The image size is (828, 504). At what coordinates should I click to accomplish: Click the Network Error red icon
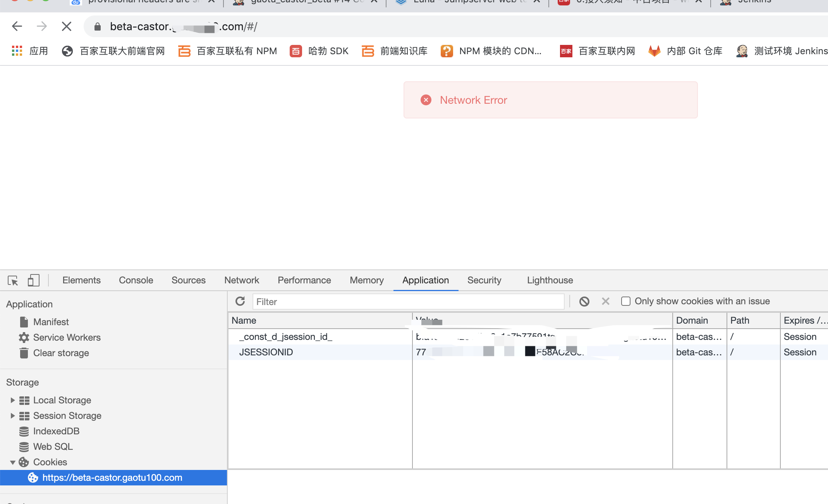[426, 100]
